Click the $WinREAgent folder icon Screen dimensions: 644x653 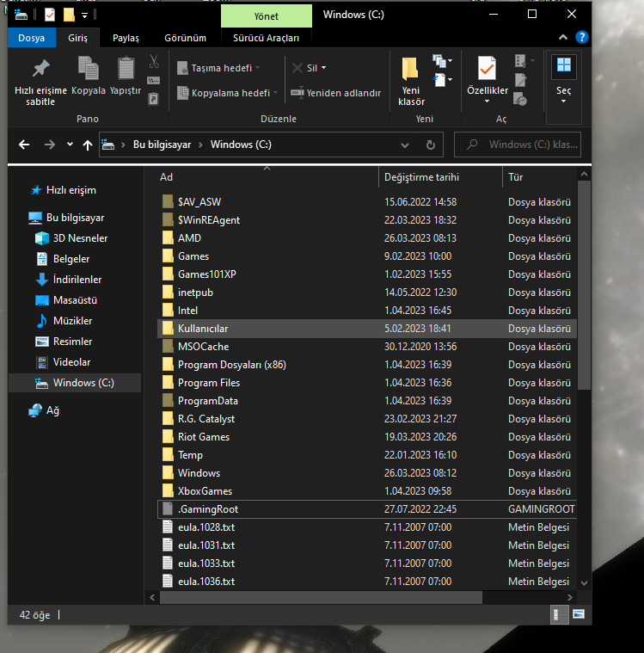point(168,220)
